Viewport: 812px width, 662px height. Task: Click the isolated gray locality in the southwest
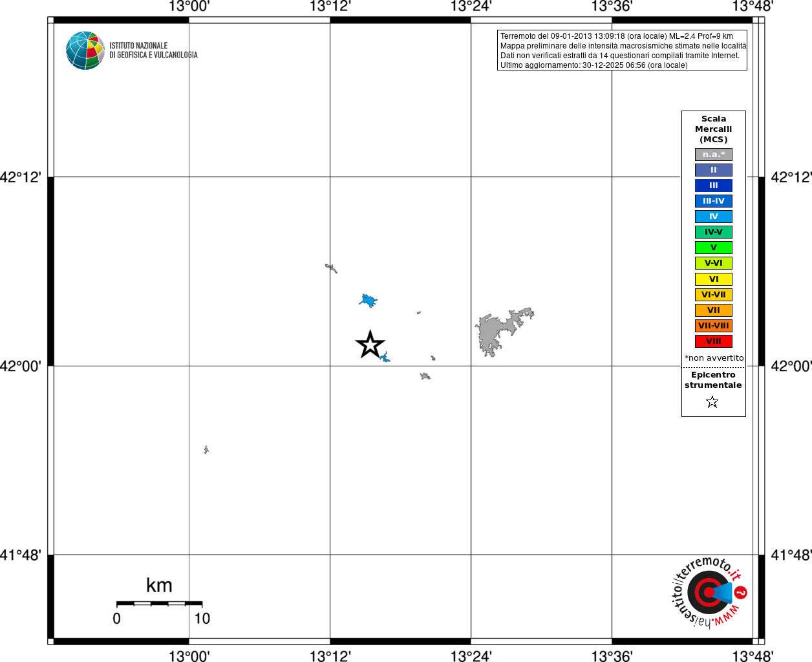[206, 449]
